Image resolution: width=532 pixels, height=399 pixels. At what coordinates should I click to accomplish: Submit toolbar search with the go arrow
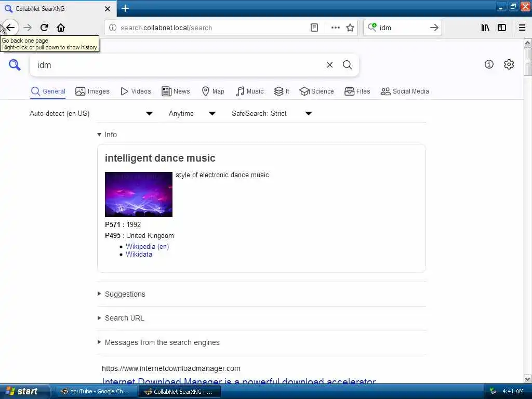click(x=434, y=28)
